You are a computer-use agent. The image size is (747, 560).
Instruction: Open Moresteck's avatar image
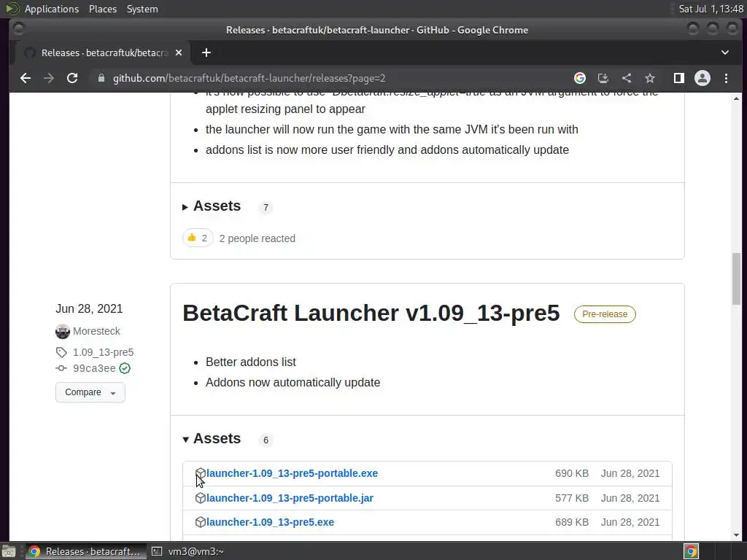[x=63, y=331]
